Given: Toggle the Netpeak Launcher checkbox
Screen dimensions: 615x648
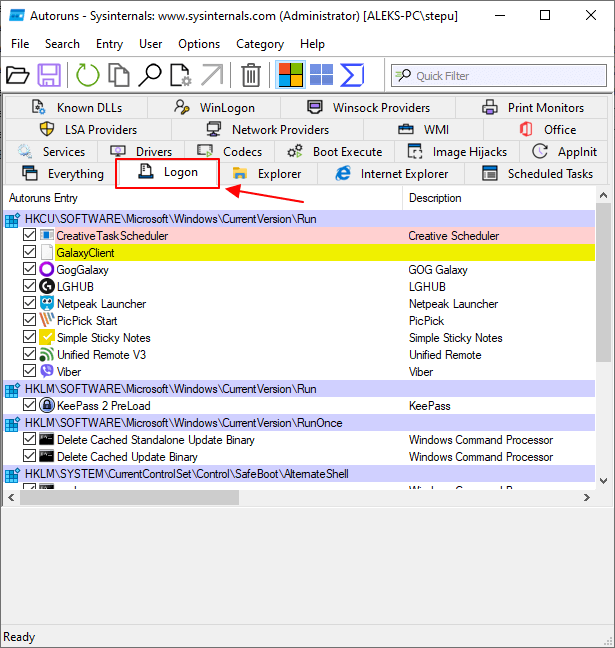Looking at the screenshot, I should click(29, 303).
